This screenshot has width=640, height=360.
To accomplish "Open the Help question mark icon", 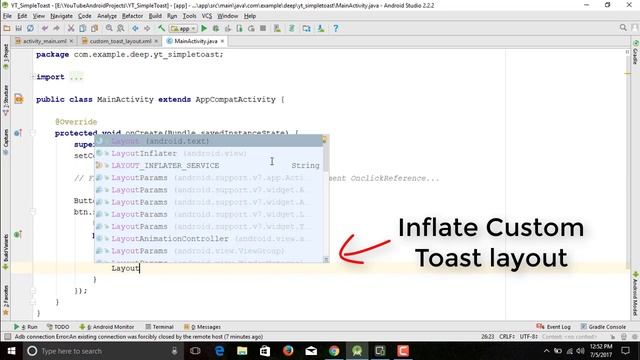I will point(336,28).
